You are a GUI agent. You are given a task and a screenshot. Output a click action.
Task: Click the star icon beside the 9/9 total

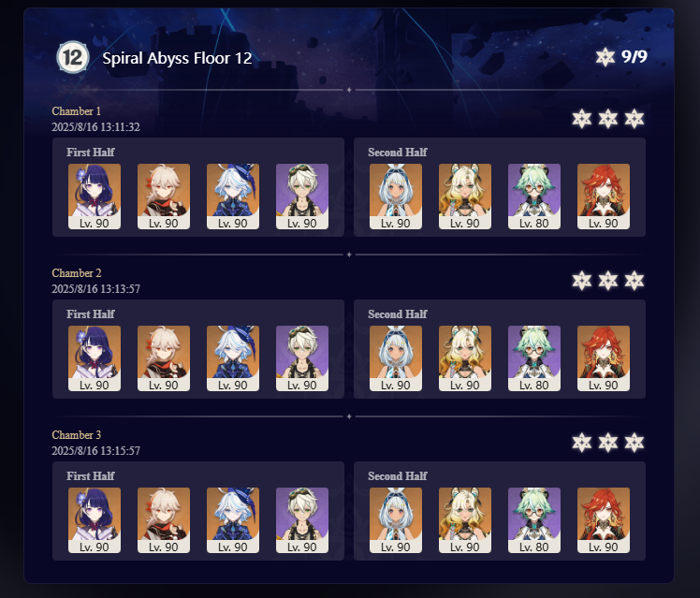tap(605, 57)
